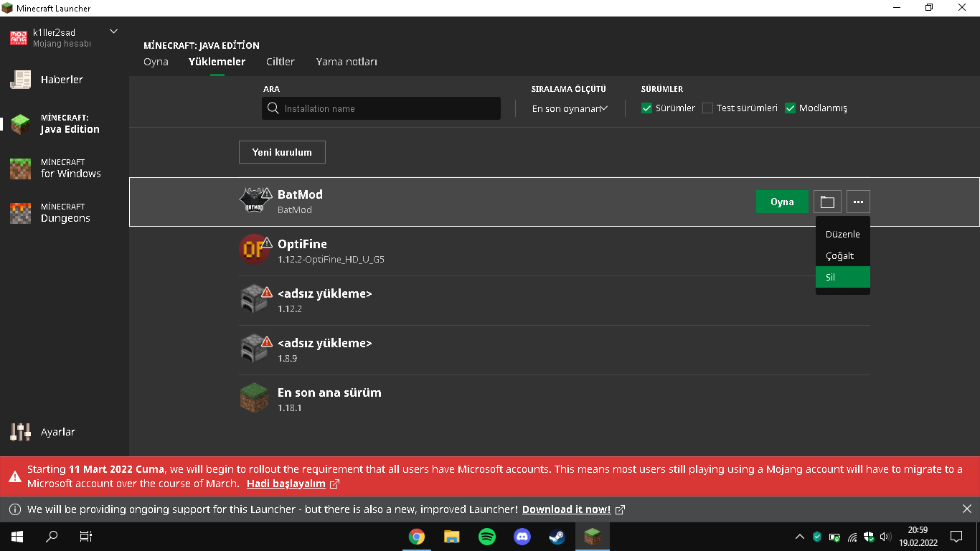Viewport: 980px width, 551px height.
Task: Click the grass block icon of En son ana sürüm
Action: point(253,398)
